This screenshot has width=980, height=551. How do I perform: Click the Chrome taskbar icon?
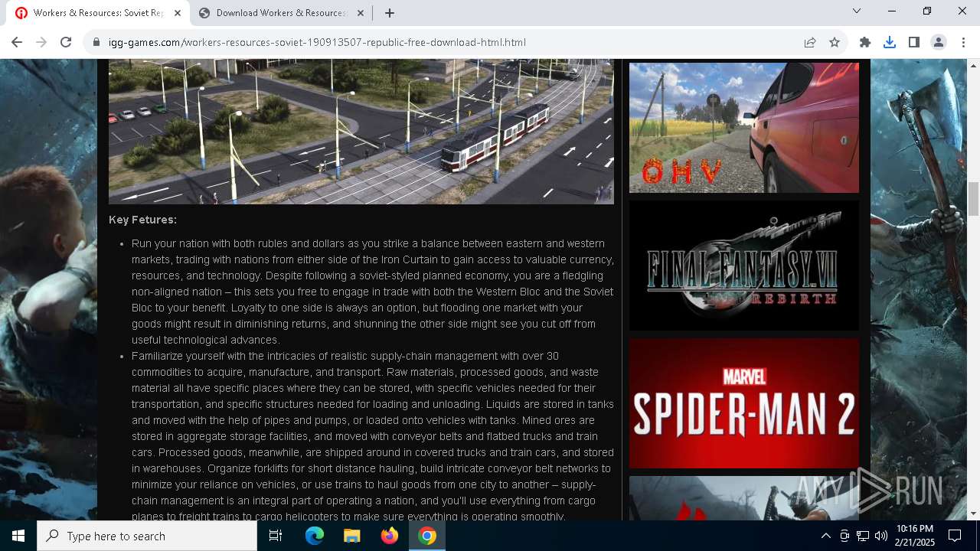(x=427, y=536)
